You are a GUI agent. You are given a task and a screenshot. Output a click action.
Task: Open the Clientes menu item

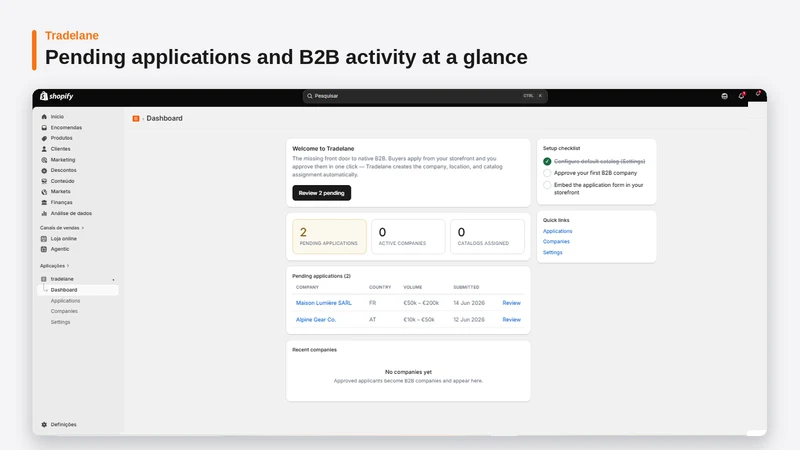(60, 149)
